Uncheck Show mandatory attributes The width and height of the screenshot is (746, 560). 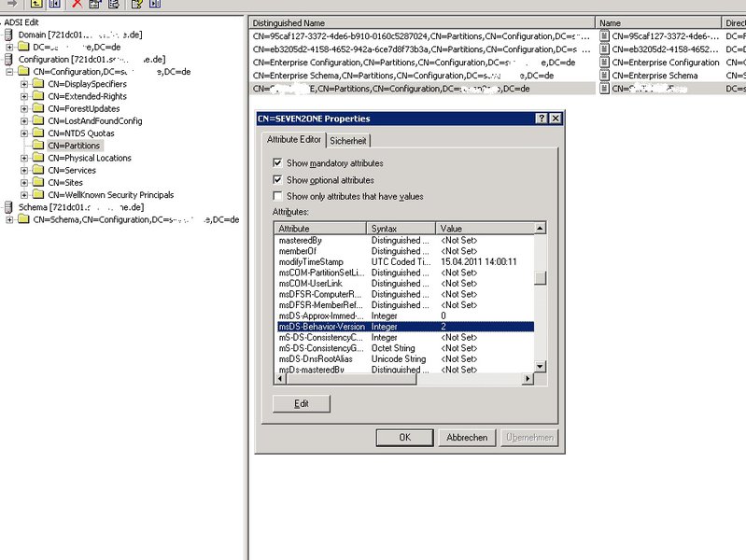[x=277, y=163]
